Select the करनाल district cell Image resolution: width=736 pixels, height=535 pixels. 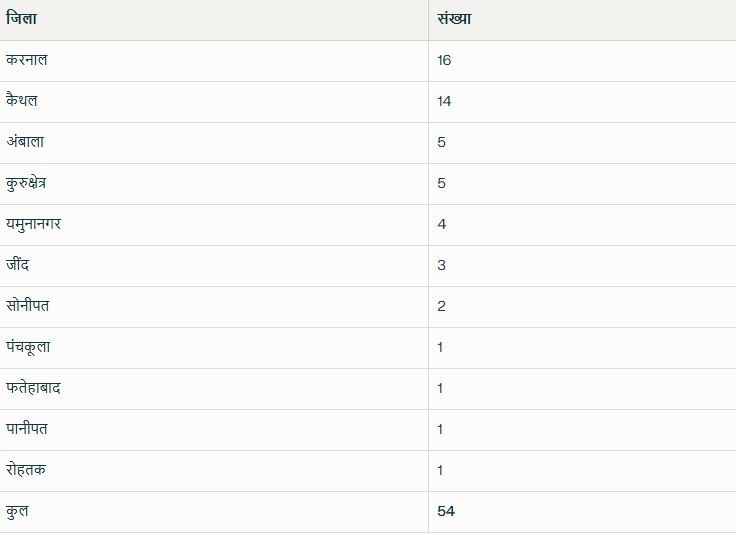coord(27,60)
